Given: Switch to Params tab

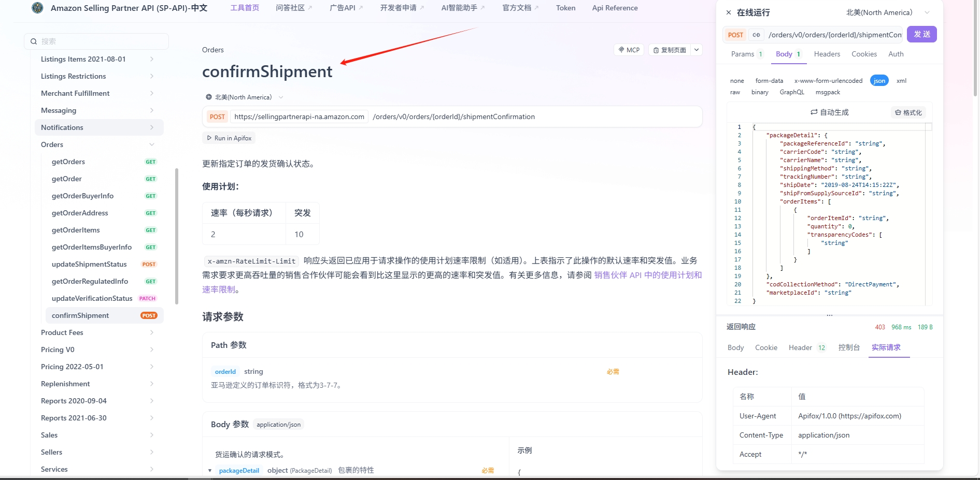Looking at the screenshot, I should pyautogui.click(x=747, y=54).
